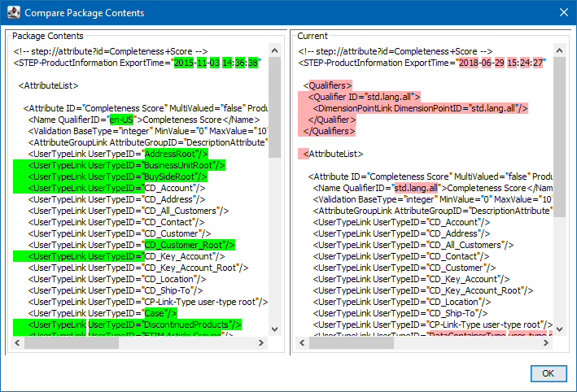This screenshot has width=577, height=392.
Task: Select the AddressRoot UserTypeLink line
Action: (x=118, y=154)
